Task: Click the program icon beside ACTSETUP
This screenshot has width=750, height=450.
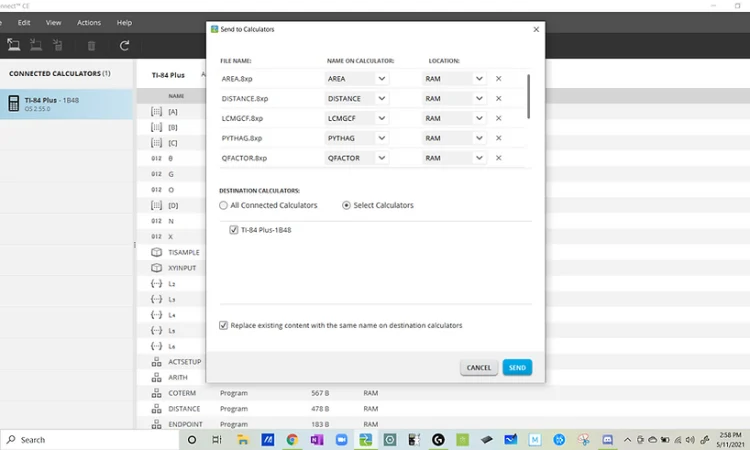Action: [156, 362]
